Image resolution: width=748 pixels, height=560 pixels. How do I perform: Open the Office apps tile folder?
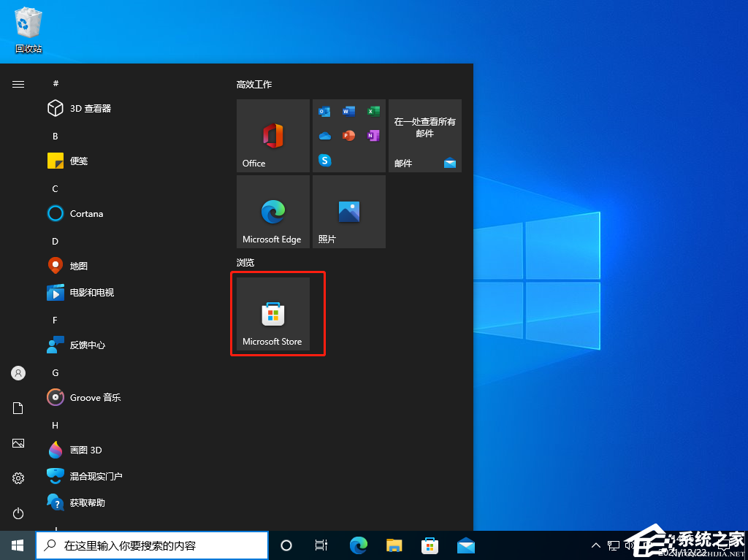coord(349,136)
